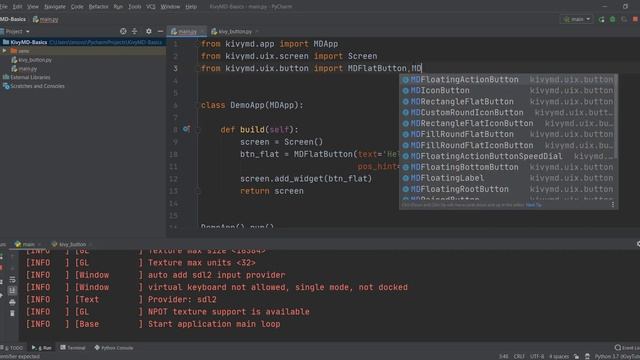
Task: Open completion popup options three-dot menu
Action: pyautogui.click(x=613, y=204)
